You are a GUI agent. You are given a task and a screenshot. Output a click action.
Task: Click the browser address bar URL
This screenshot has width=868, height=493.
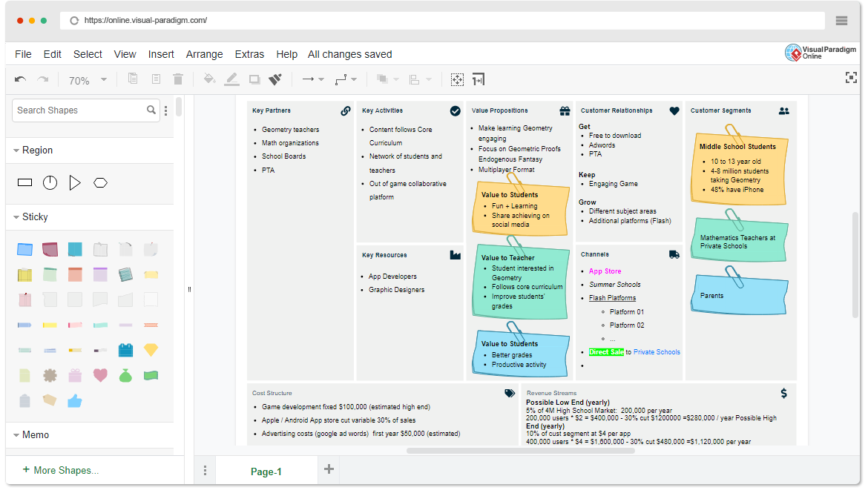click(x=145, y=21)
